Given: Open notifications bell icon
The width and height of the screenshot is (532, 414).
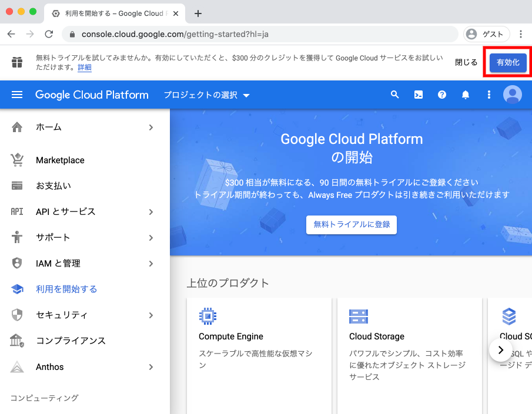Looking at the screenshot, I should (x=466, y=95).
